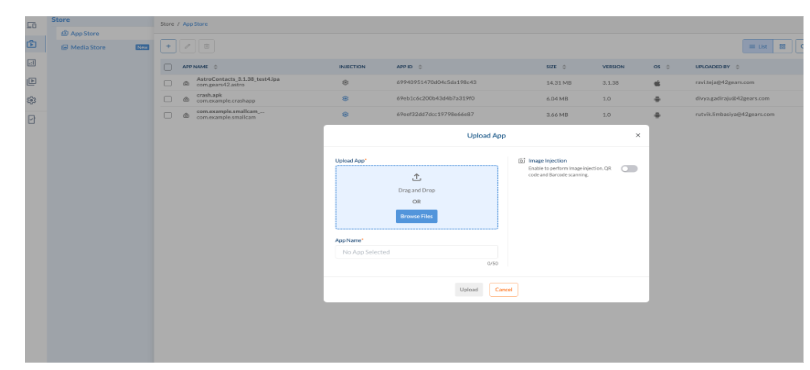Click the divya.gadiraju@42gears.com uploader cell

click(x=733, y=98)
